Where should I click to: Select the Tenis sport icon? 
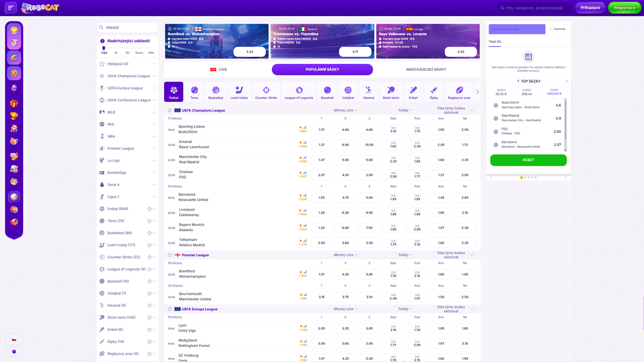coord(194,92)
